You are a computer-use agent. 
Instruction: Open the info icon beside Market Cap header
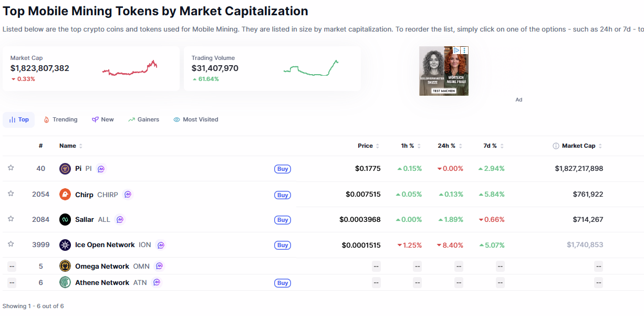click(x=555, y=146)
